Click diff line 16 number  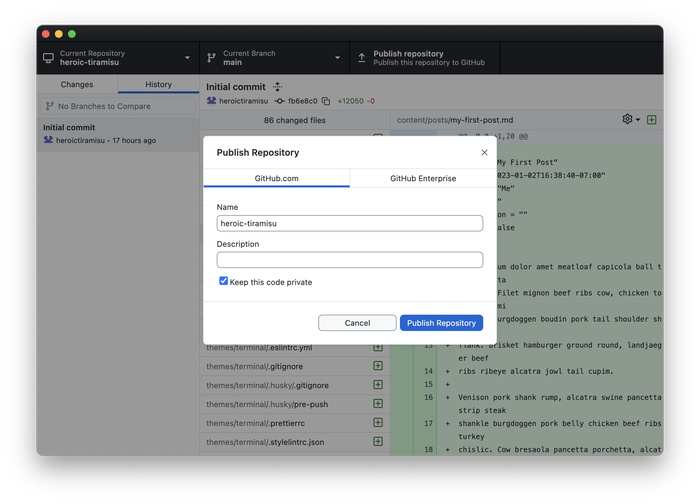pos(428,397)
